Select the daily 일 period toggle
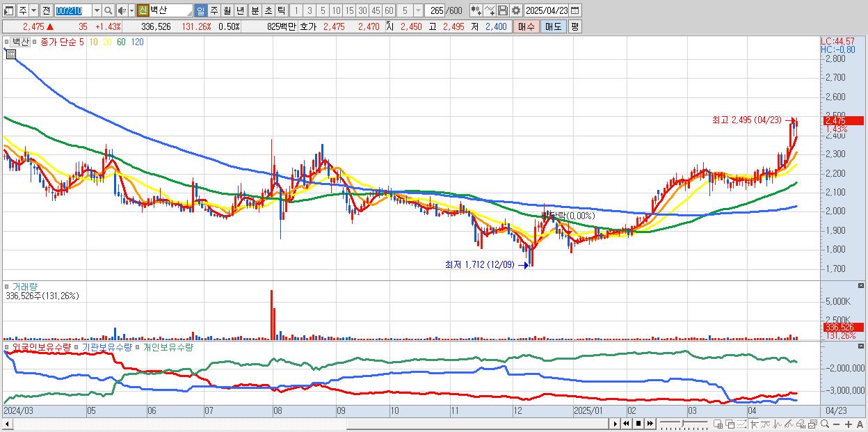Image resolution: width=868 pixels, height=432 pixels. tap(200, 10)
